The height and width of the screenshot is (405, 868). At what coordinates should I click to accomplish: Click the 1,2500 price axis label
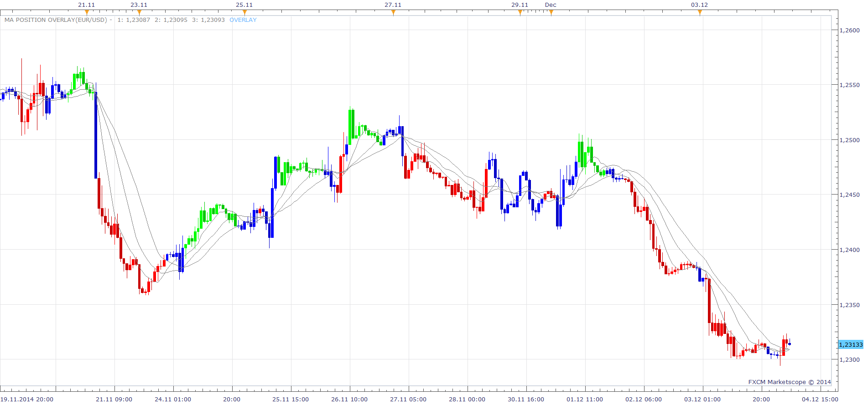[850, 140]
